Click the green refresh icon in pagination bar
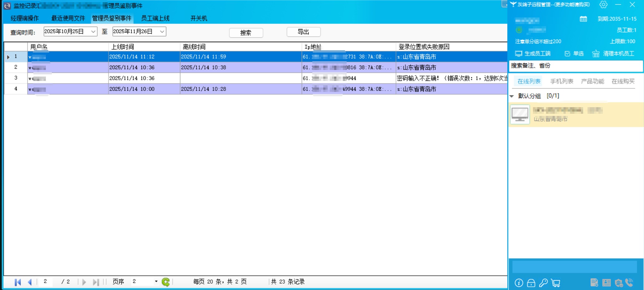This screenshot has width=644, height=290. 166,282
